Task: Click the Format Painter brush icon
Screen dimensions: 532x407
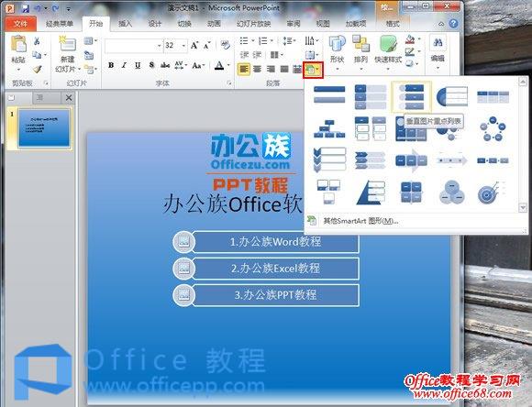Action: pyautogui.click(x=37, y=69)
